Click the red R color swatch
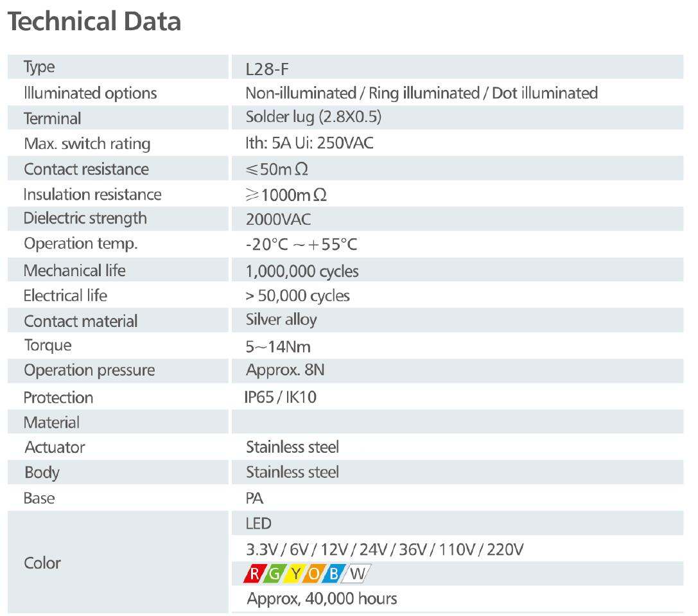The height and width of the screenshot is (616, 698). (x=255, y=573)
